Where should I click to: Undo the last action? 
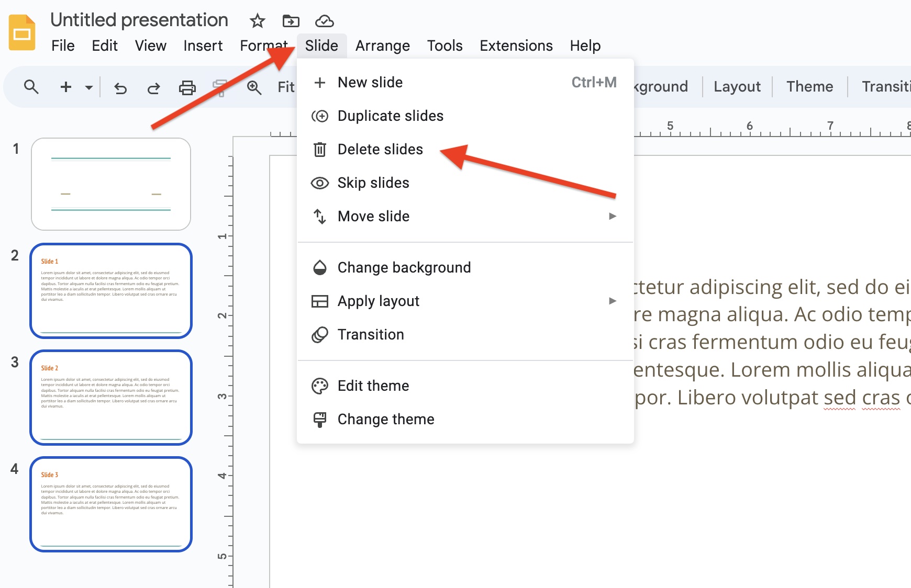click(120, 88)
